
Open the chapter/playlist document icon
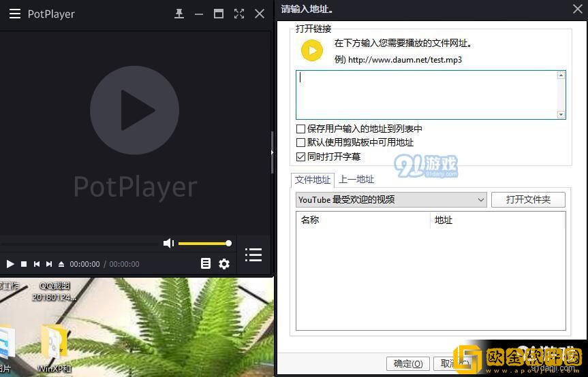206,263
